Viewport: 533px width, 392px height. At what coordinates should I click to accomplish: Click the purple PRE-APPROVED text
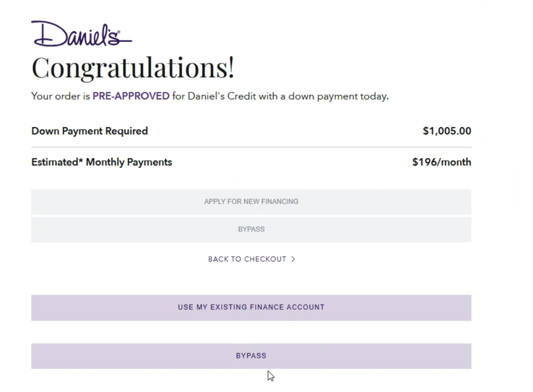(131, 96)
